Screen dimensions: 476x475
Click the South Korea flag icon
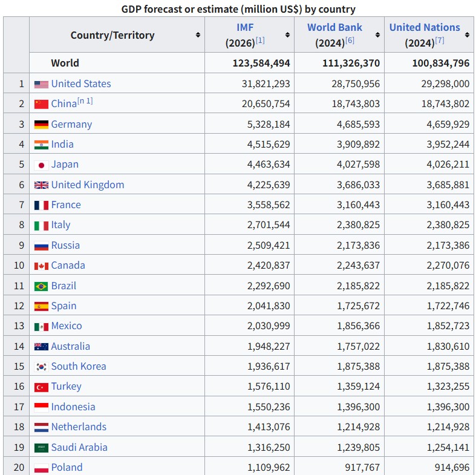click(41, 367)
